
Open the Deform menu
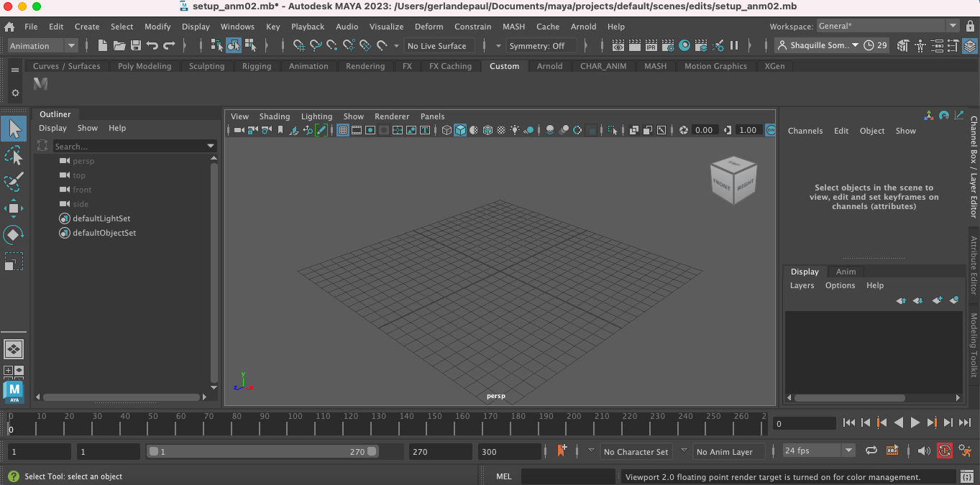tap(429, 27)
